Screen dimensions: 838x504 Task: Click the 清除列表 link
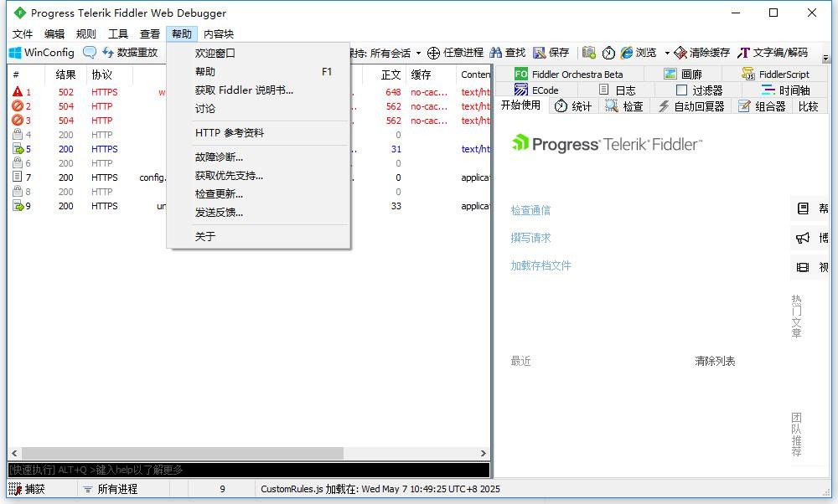click(715, 362)
